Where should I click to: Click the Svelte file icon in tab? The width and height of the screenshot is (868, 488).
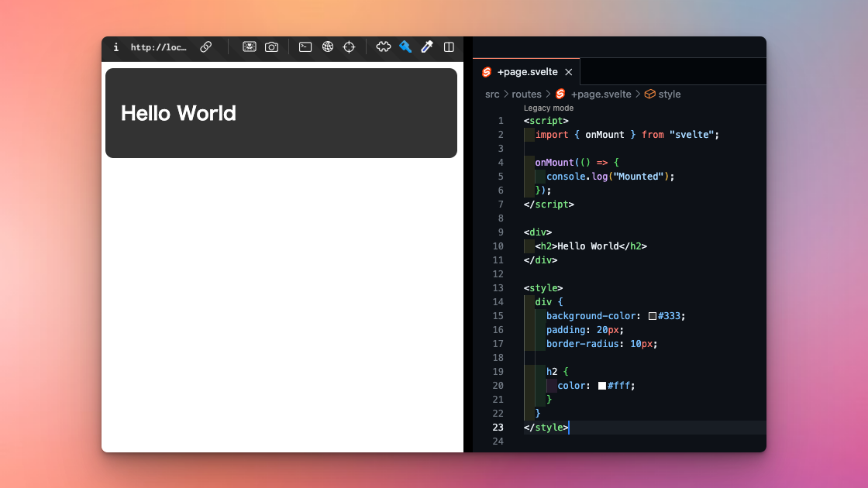pos(487,72)
